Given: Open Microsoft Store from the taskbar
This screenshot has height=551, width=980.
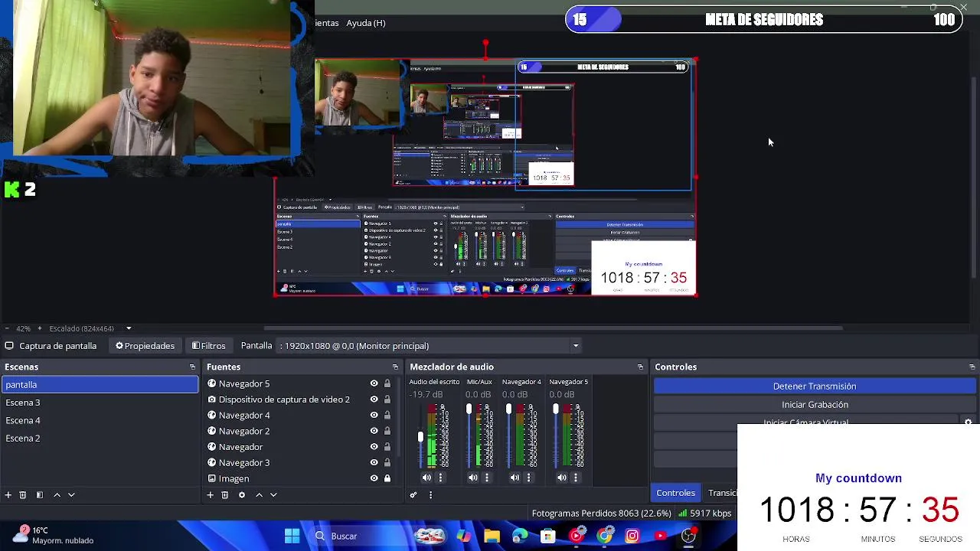Looking at the screenshot, I should (x=547, y=536).
